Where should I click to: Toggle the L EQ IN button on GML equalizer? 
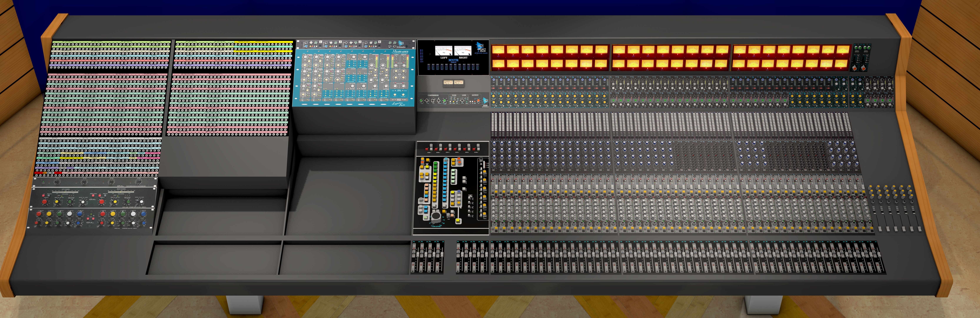(x=88, y=219)
